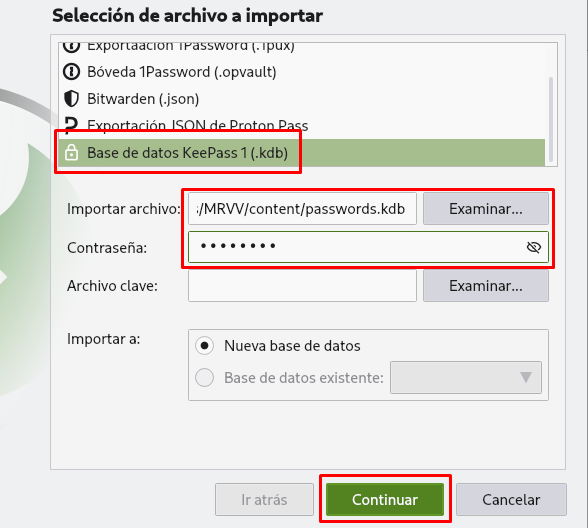Click the Cancelar button

click(x=511, y=500)
